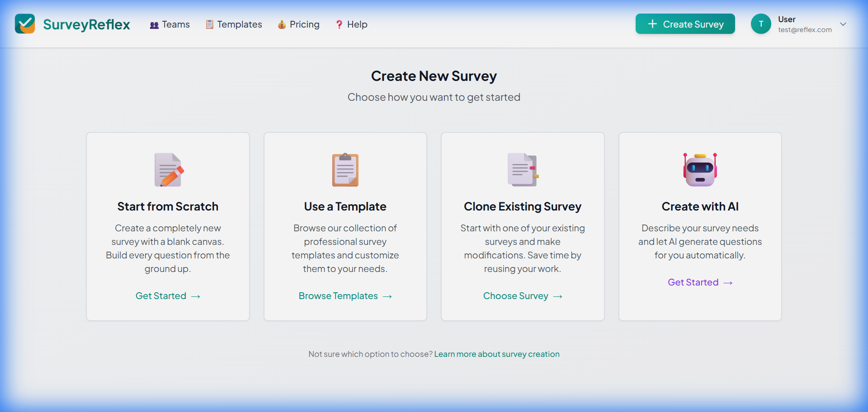Click the SurveyReflex logo checkmark icon
The width and height of the screenshot is (868, 412).
[x=25, y=24]
